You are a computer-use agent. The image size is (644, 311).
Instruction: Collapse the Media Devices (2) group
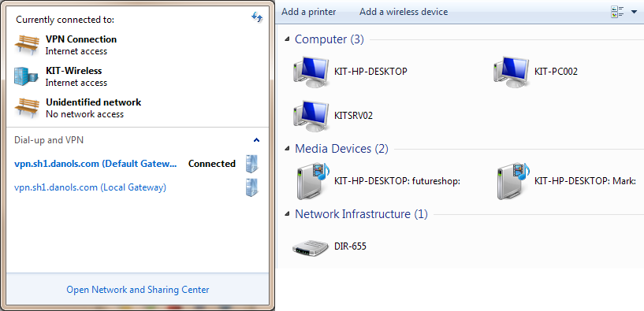[x=288, y=149]
